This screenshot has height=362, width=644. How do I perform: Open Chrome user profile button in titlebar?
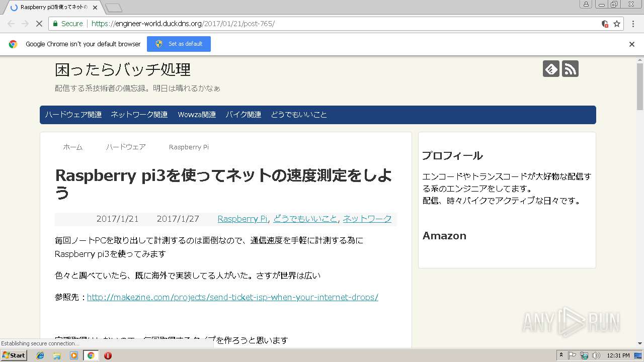pos(586,4)
